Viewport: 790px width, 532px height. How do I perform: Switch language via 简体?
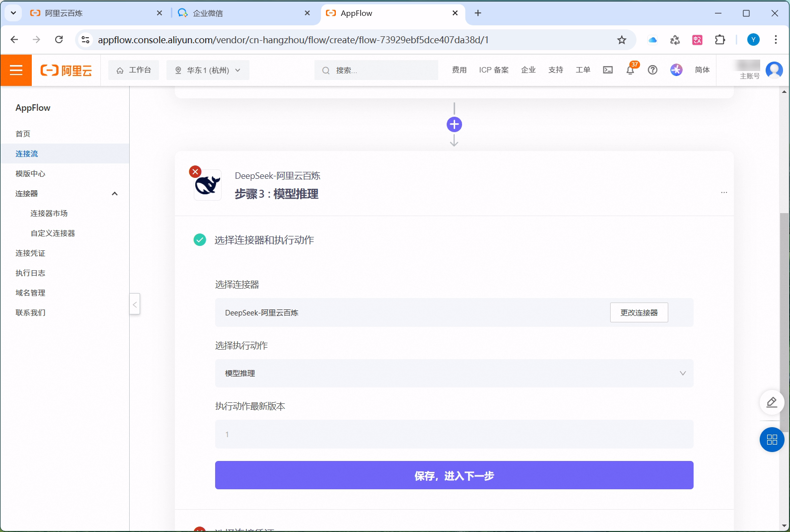[x=702, y=70]
